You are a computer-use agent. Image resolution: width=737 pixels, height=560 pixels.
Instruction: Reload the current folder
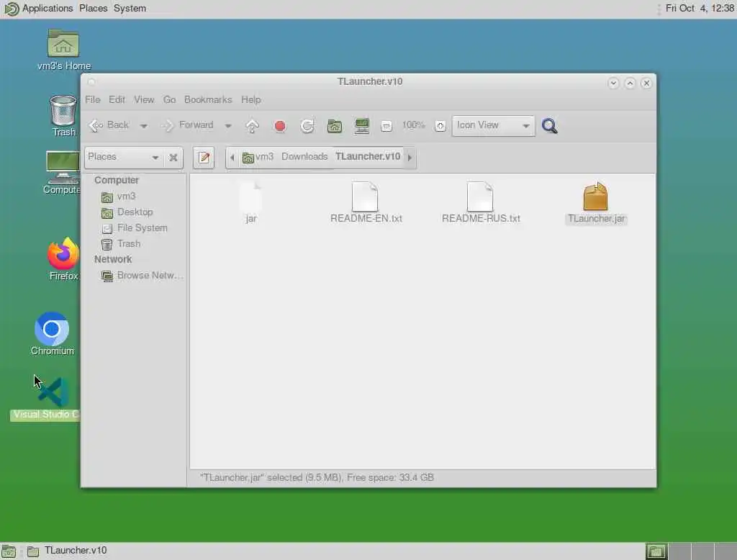tap(307, 126)
